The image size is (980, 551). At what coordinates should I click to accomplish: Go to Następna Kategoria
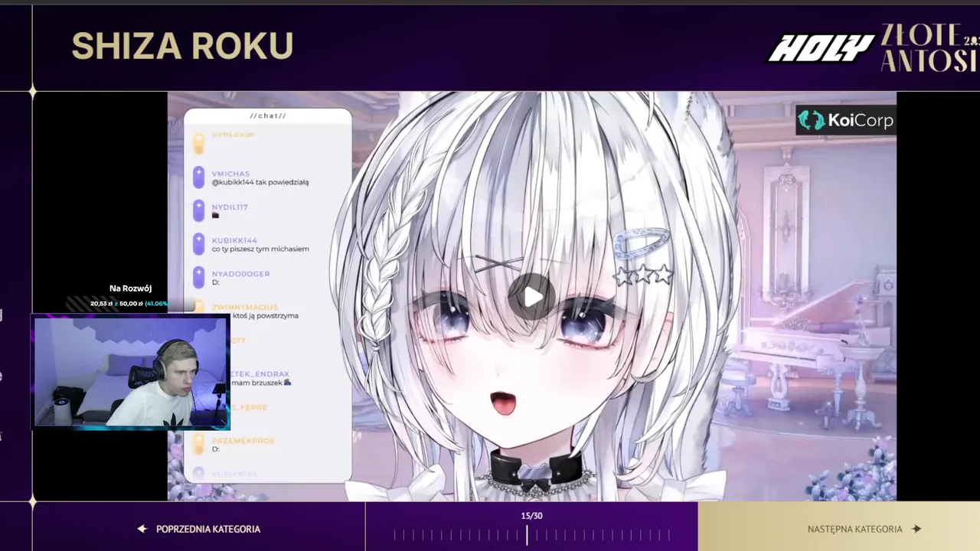coord(864,529)
